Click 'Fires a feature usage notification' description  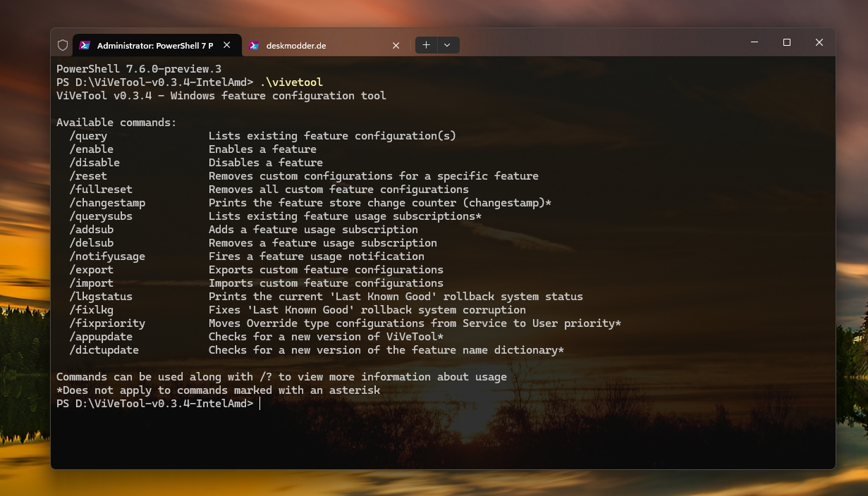317,256
